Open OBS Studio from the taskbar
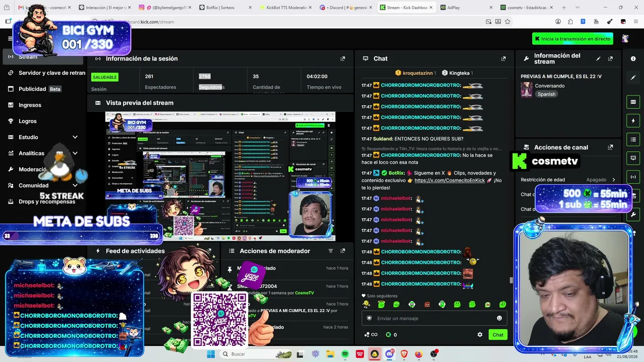This screenshot has height=362, width=644. click(434, 354)
